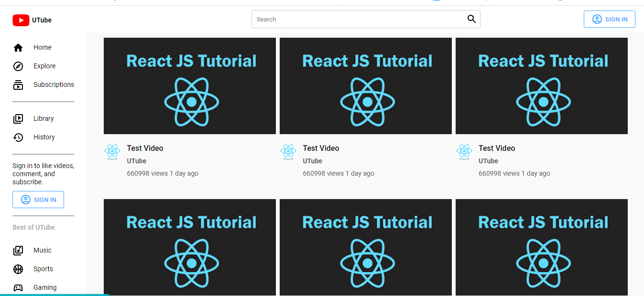Click channel avatar of the middle Test Video
Screen dimensions: 644x296
pyautogui.click(x=288, y=152)
